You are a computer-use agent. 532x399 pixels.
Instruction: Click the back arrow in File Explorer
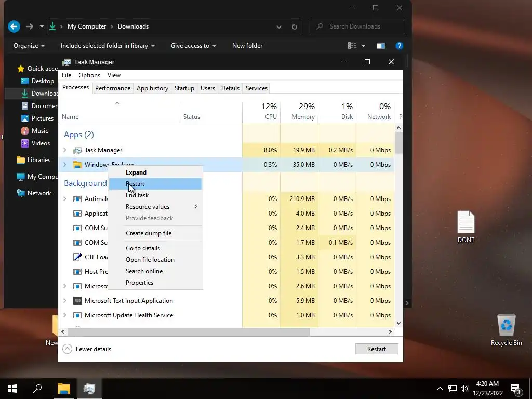[14, 26]
